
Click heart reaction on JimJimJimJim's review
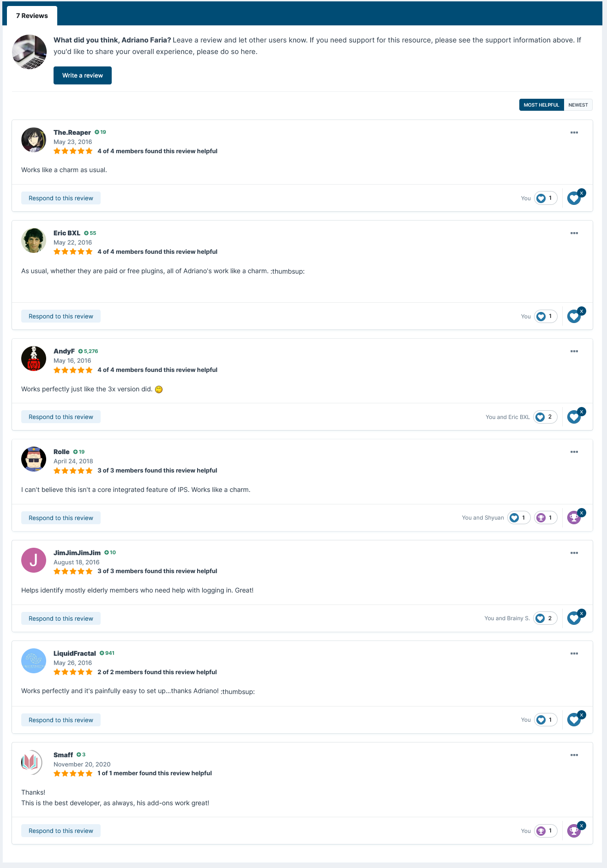tap(574, 618)
